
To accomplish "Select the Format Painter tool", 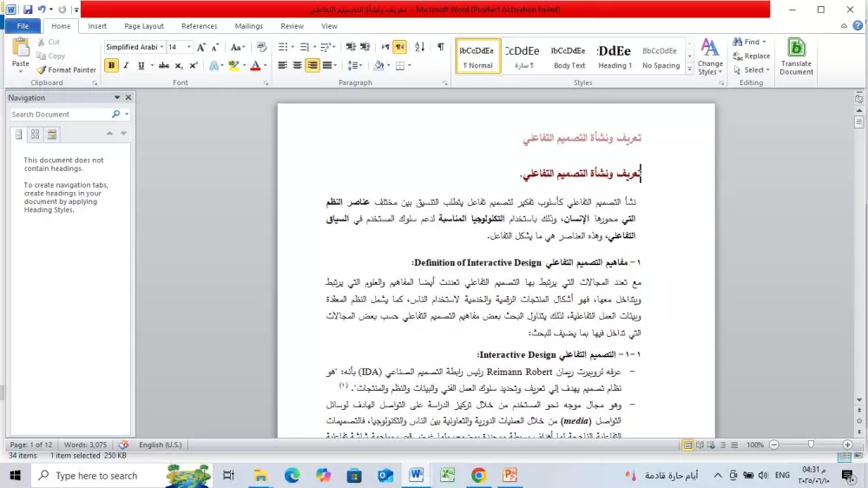I will [67, 69].
